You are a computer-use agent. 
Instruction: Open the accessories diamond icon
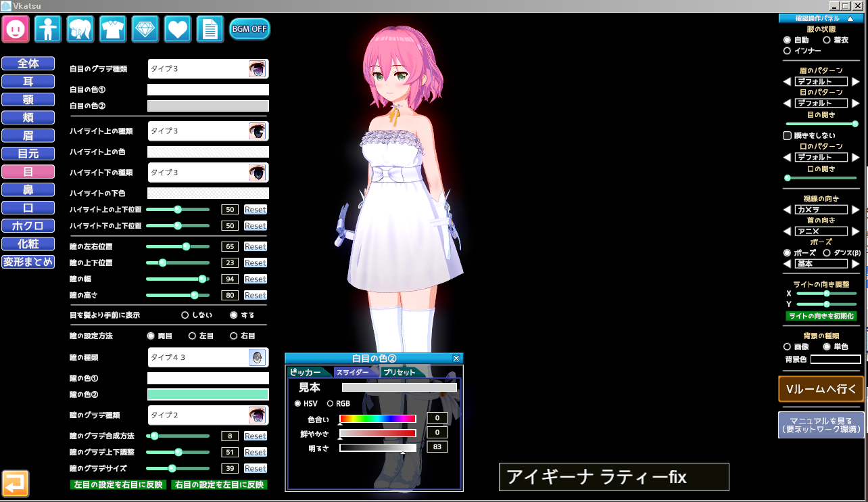145,29
